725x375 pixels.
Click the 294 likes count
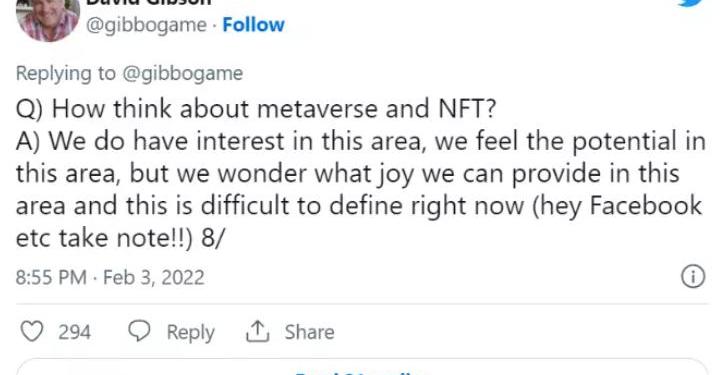(74, 332)
